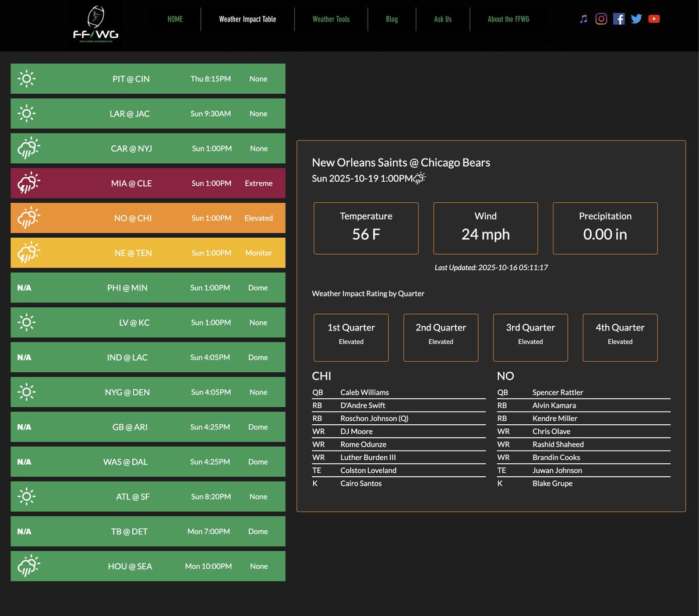Click rain icon on HOU @ SEA row
This screenshot has width=699, height=616.
coord(29,566)
